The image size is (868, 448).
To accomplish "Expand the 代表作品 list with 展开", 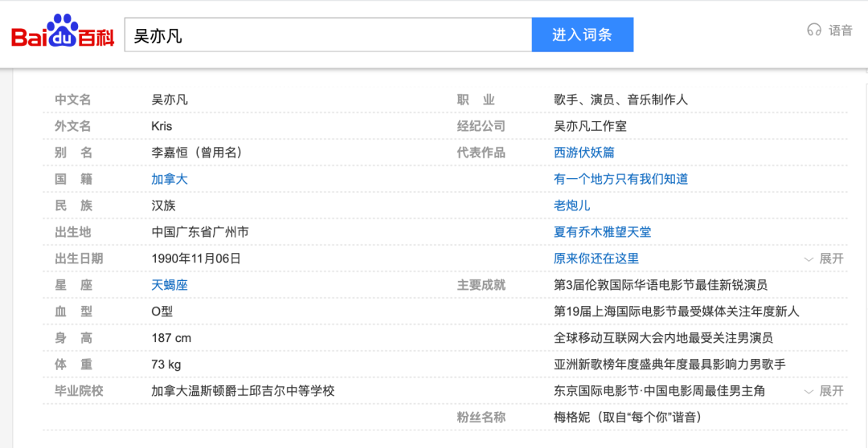I will [x=825, y=259].
